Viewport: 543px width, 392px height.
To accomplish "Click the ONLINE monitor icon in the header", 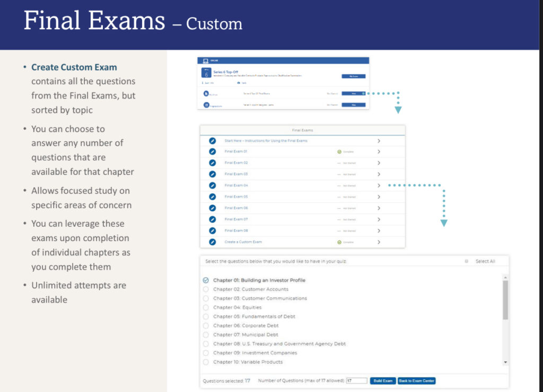I will 205,60.
